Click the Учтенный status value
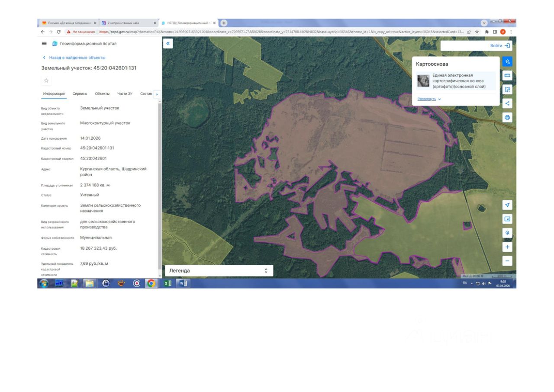554x392 pixels. pos(90,195)
